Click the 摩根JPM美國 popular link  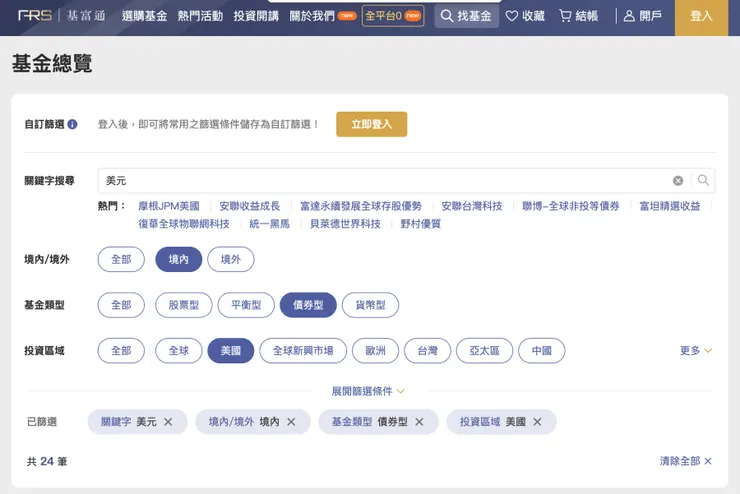(169, 206)
